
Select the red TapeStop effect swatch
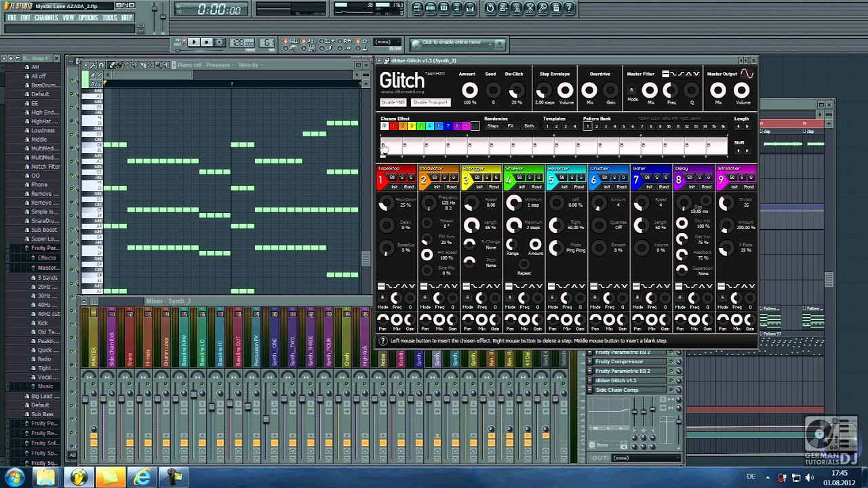coord(393,126)
